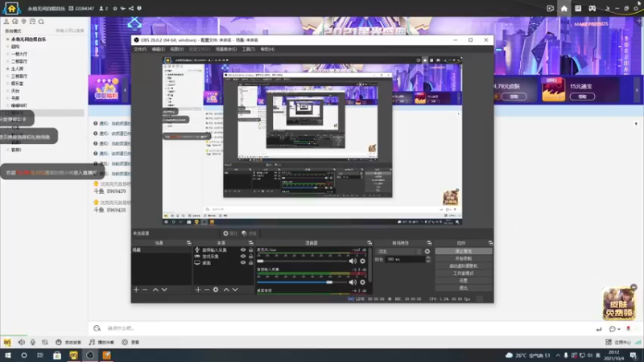The height and width of the screenshot is (362, 644).
Task: Open transition properties gear in Scene Transitions
Action: 427,251
